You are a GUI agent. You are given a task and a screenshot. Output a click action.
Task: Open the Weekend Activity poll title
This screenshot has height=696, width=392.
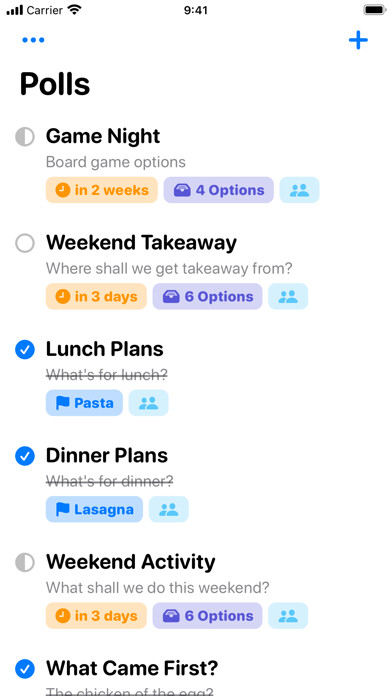[x=131, y=562]
